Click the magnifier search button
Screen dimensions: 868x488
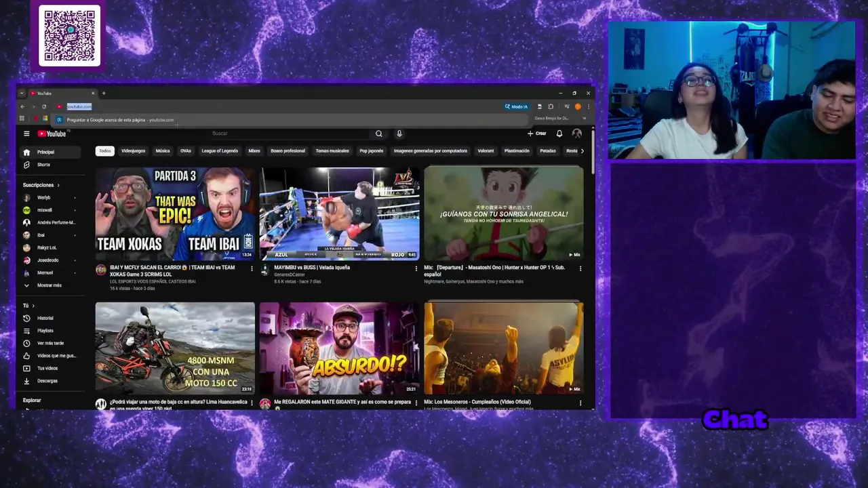click(379, 134)
